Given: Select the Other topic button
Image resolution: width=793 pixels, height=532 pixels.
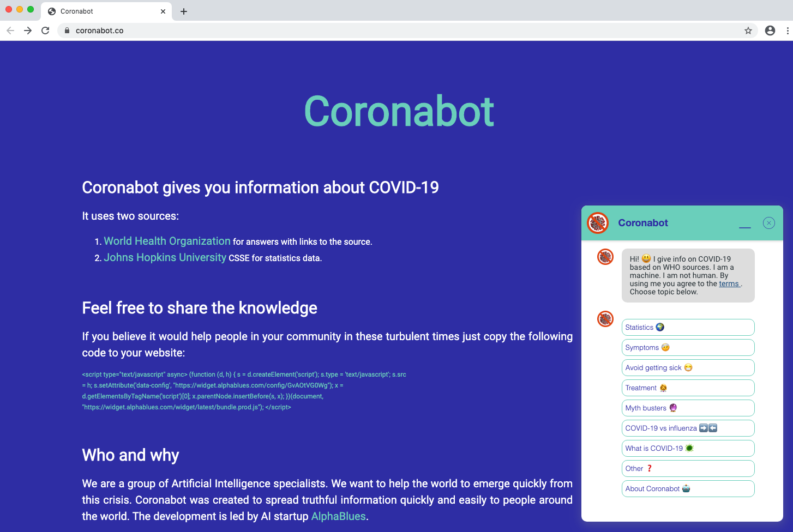Looking at the screenshot, I should pyautogui.click(x=688, y=468).
